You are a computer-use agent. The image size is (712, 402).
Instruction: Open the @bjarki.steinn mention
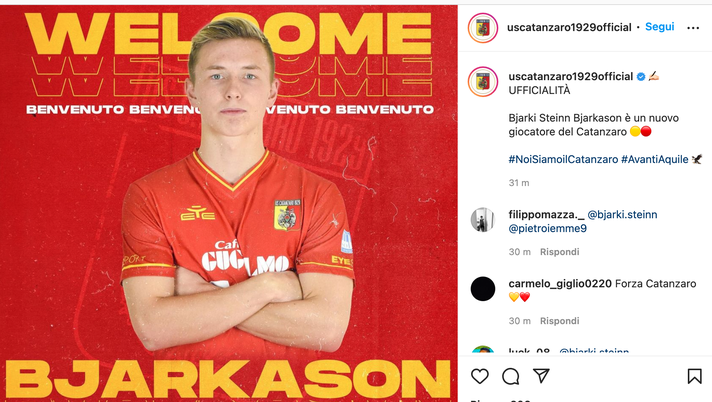click(622, 214)
